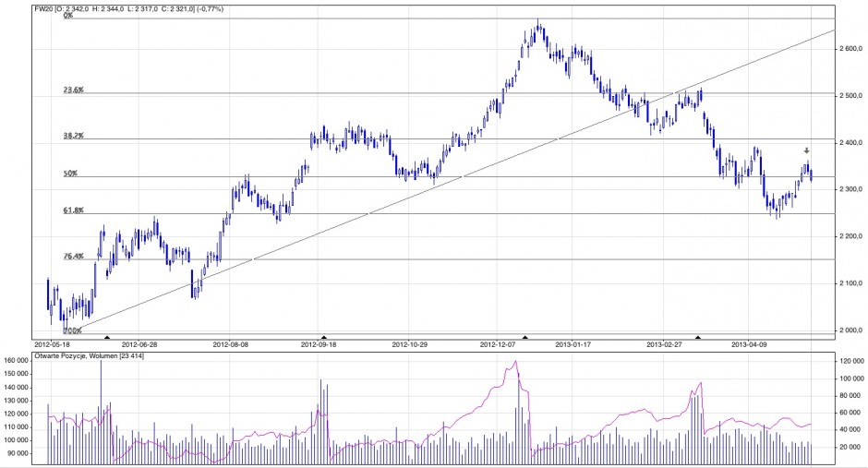Select the 76.4% Fibonacci retracement label
Viewport: 868px width, 468px height.
pos(73,257)
